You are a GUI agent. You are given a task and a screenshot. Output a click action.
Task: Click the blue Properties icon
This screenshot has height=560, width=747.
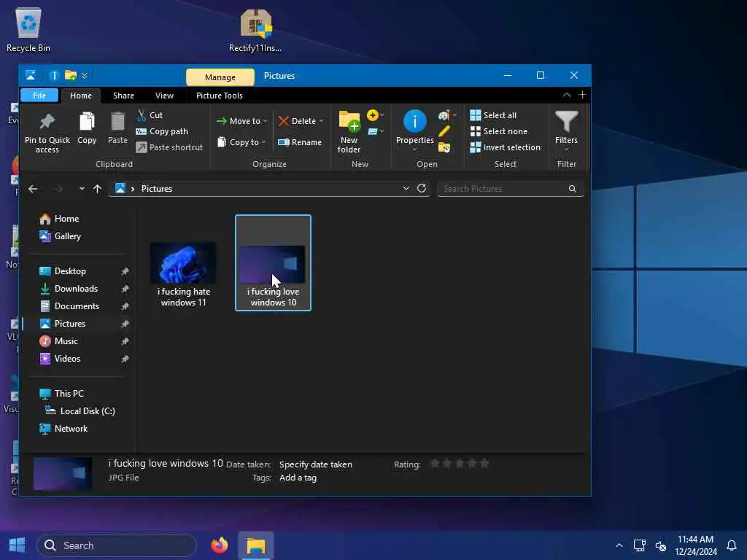coord(414,121)
